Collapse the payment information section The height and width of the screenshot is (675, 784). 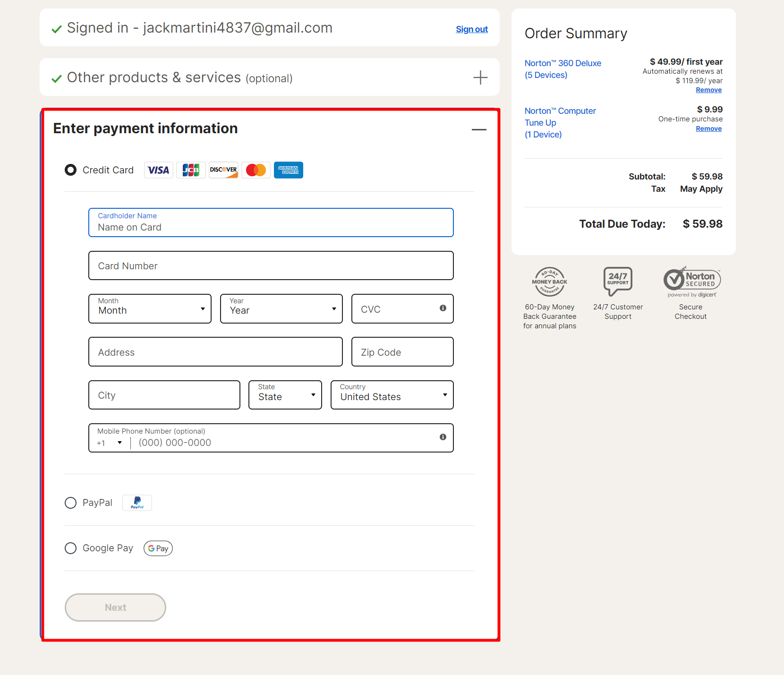pyautogui.click(x=478, y=129)
